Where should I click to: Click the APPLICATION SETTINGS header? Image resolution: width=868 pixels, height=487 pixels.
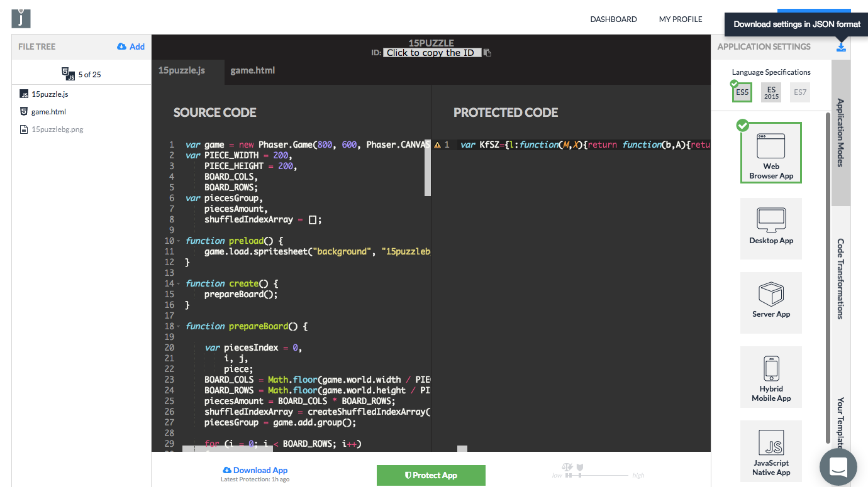click(x=764, y=47)
